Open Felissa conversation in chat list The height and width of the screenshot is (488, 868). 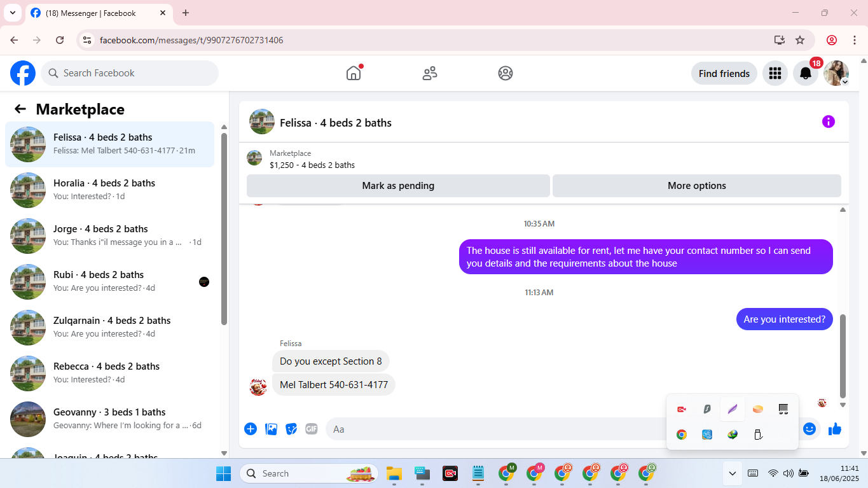click(110, 144)
